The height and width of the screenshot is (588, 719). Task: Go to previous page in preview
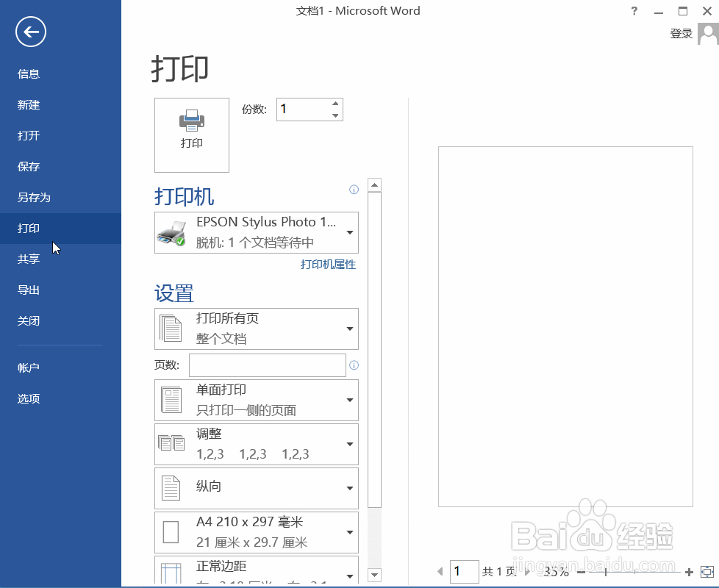coord(440,572)
